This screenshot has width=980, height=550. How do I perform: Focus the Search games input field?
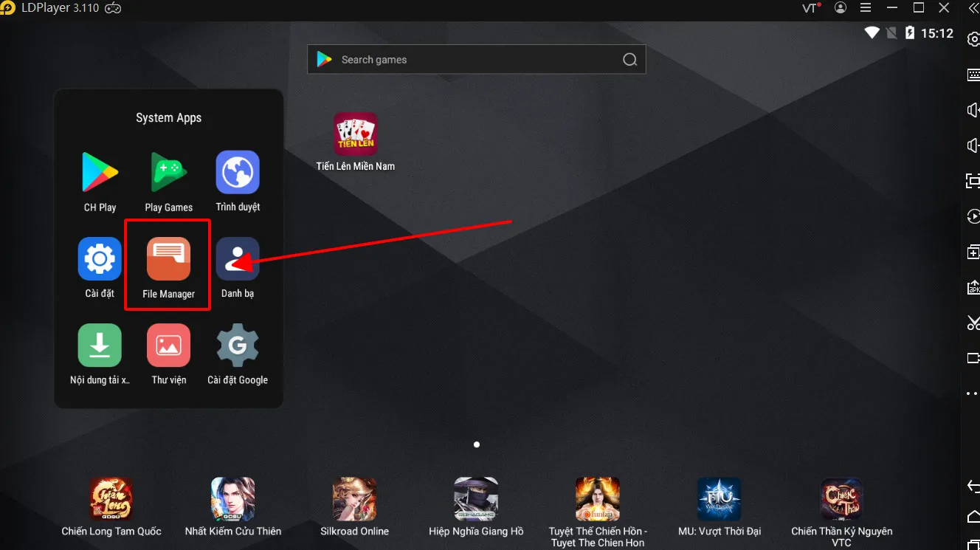[x=477, y=60]
